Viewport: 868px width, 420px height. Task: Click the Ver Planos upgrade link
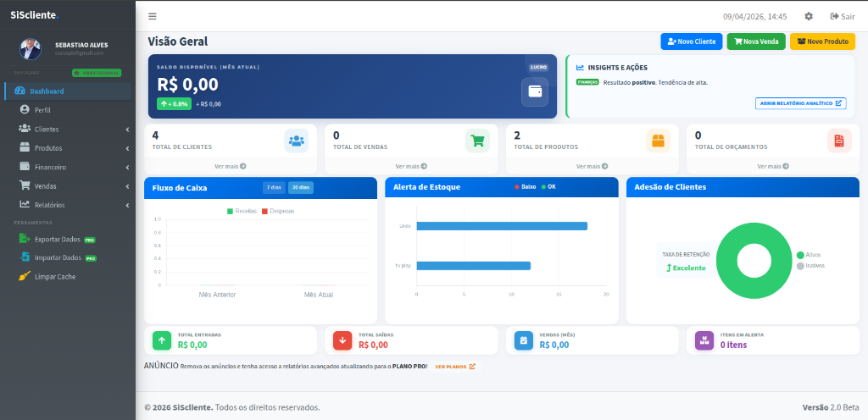pyautogui.click(x=455, y=366)
